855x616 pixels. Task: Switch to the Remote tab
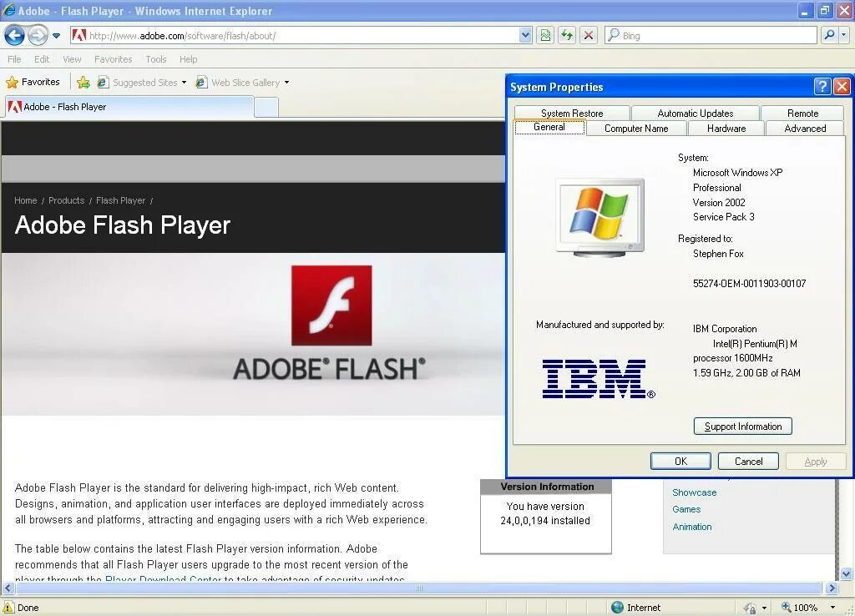tap(802, 113)
